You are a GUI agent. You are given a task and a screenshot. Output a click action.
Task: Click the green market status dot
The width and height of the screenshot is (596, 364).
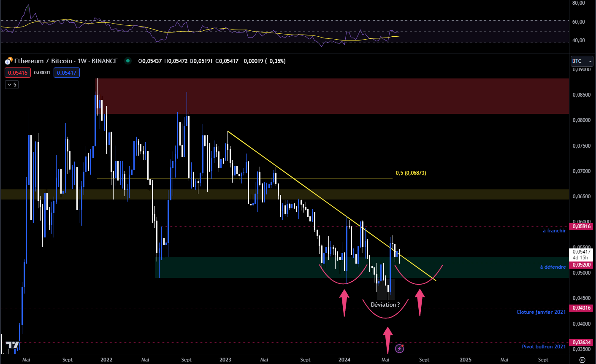(x=127, y=61)
